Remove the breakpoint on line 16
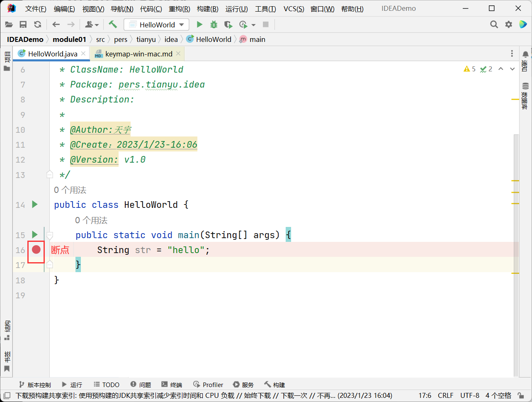532x402 pixels. (36, 249)
